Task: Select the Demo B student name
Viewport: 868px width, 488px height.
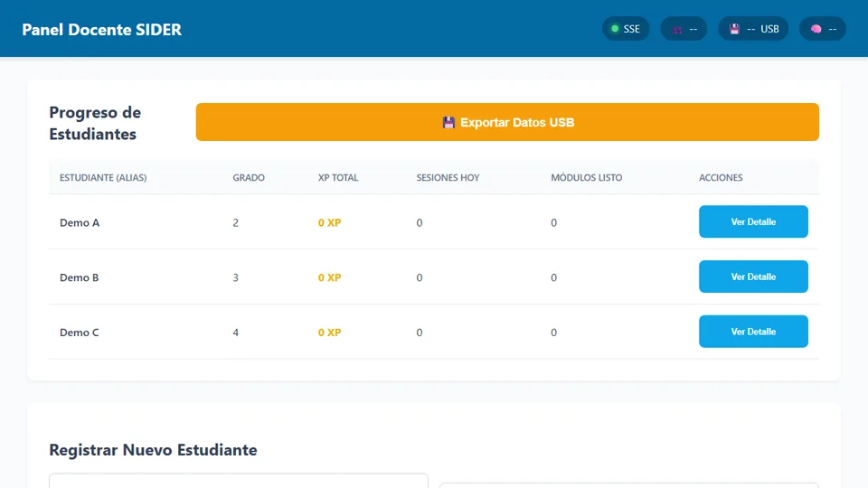Action: pos(80,277)
